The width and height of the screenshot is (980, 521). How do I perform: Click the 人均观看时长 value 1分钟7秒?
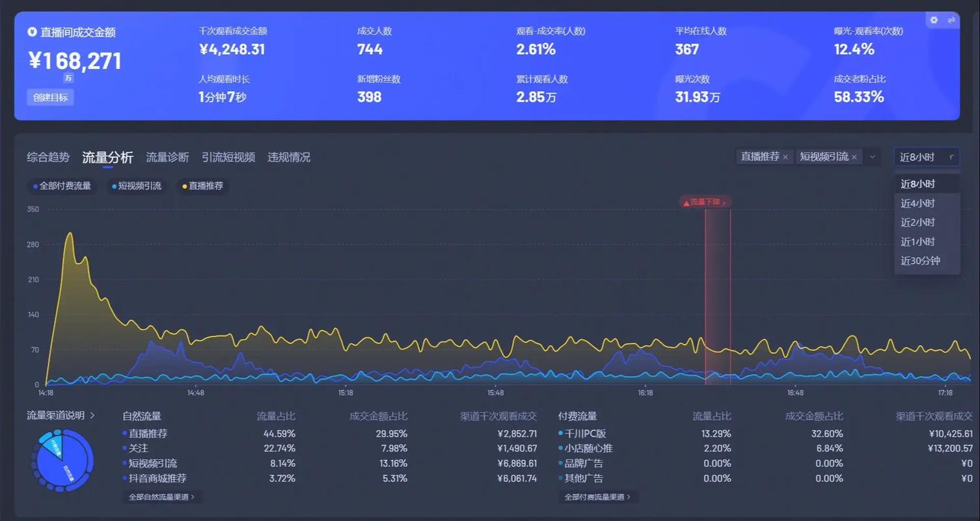click(x=223, y=98)
